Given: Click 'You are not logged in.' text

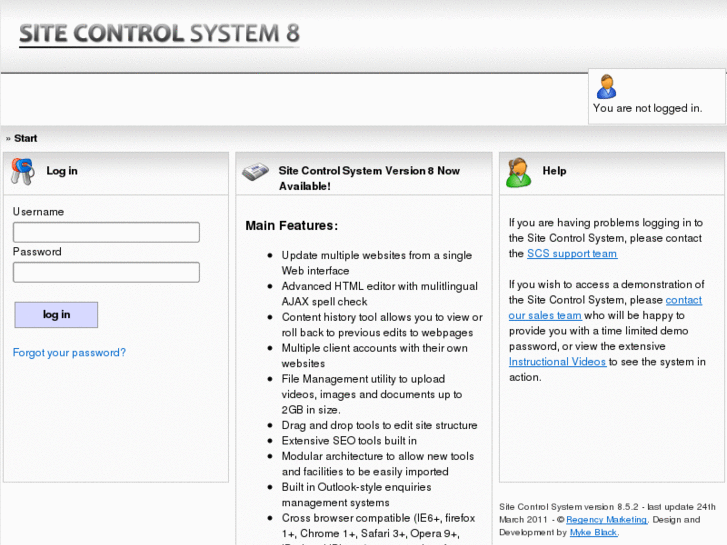Looking at the screenshot, I should pyautogui.click(x=647, y=108).
